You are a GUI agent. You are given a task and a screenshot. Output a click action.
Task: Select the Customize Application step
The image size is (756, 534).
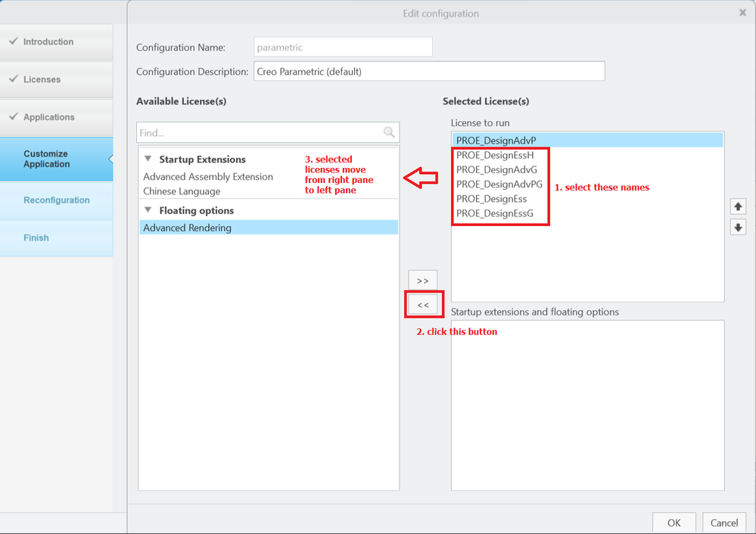point(57,159)
